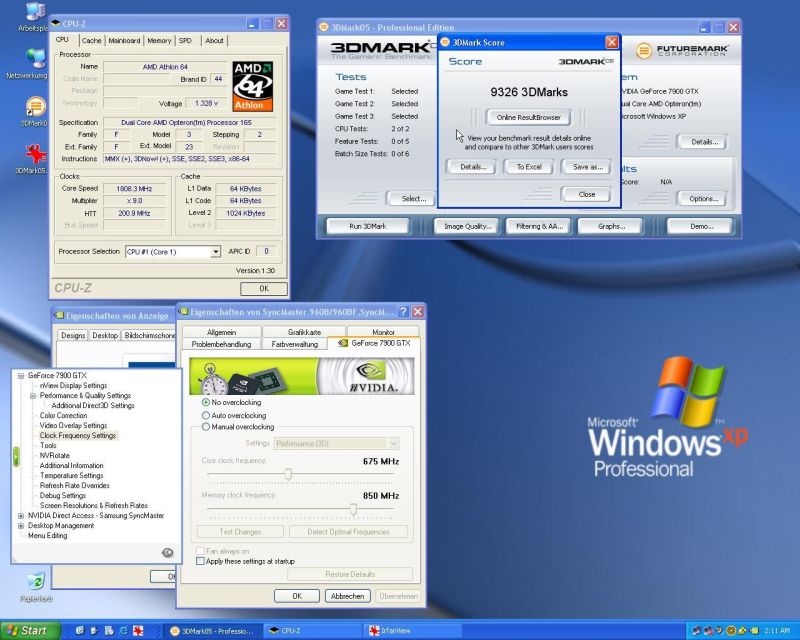The image size is (800, 640).
Task: Launch Internet Explorer from the quick launch bar
Action: (123, 631)
